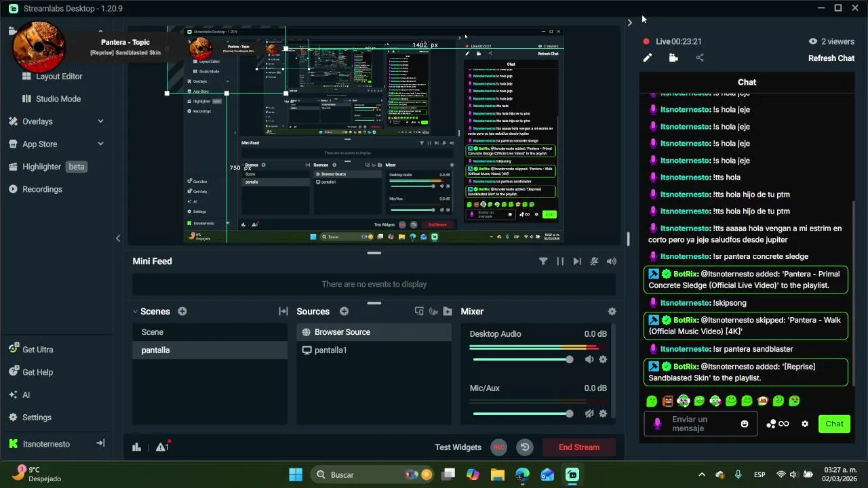868x488 pixels.
Task: Open File Explorer from taskbar
Action: coord(497,474)
